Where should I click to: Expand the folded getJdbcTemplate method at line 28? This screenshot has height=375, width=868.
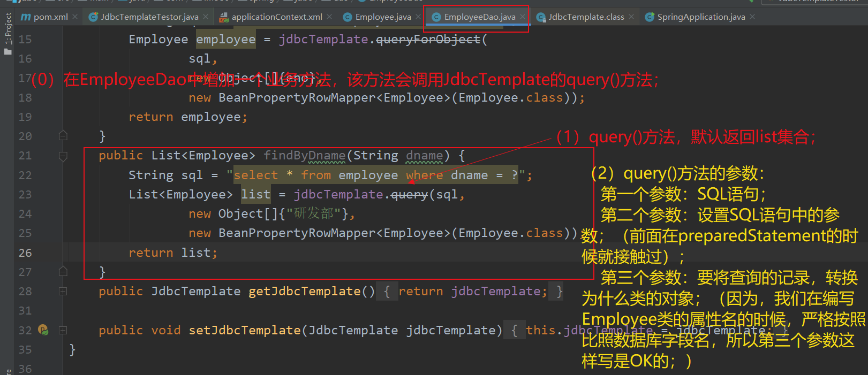(x=63, y=292)
